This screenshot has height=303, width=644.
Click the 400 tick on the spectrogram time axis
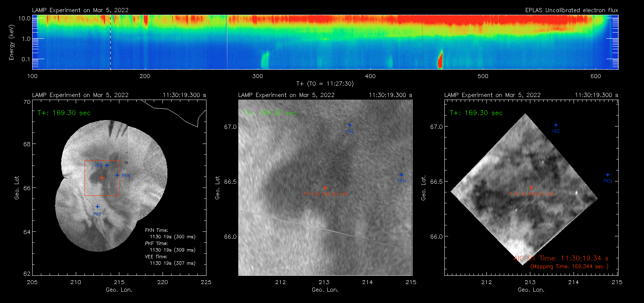370,76
